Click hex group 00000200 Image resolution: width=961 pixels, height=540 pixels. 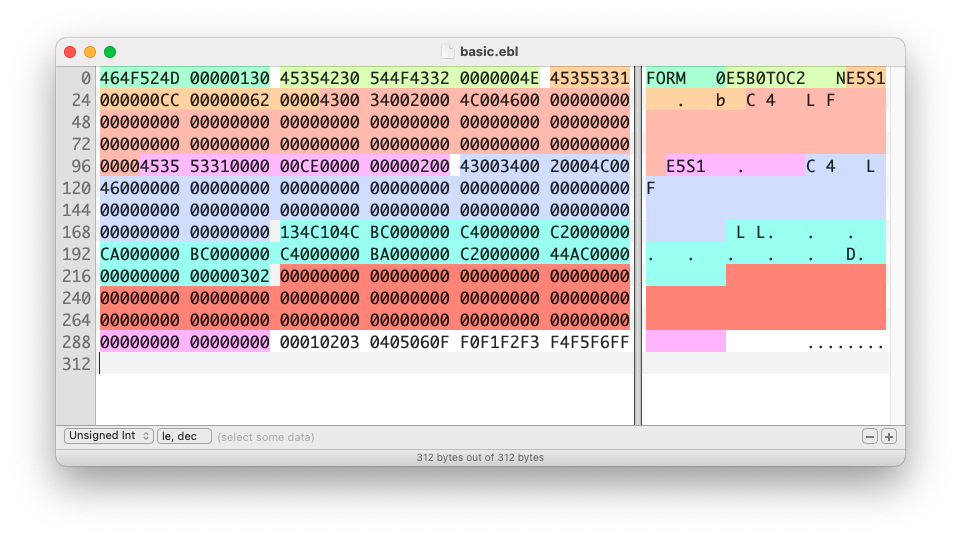(409, 166)
